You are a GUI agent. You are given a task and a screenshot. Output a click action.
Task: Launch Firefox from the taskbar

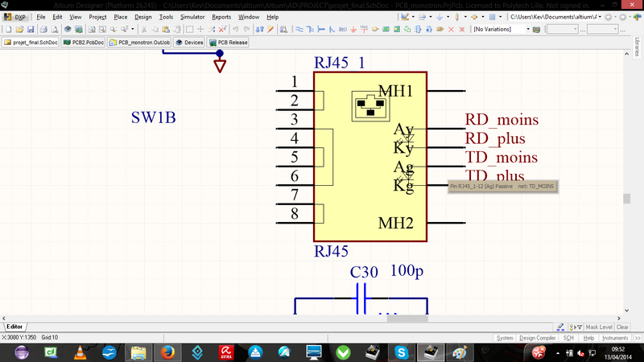coord(168,352)
